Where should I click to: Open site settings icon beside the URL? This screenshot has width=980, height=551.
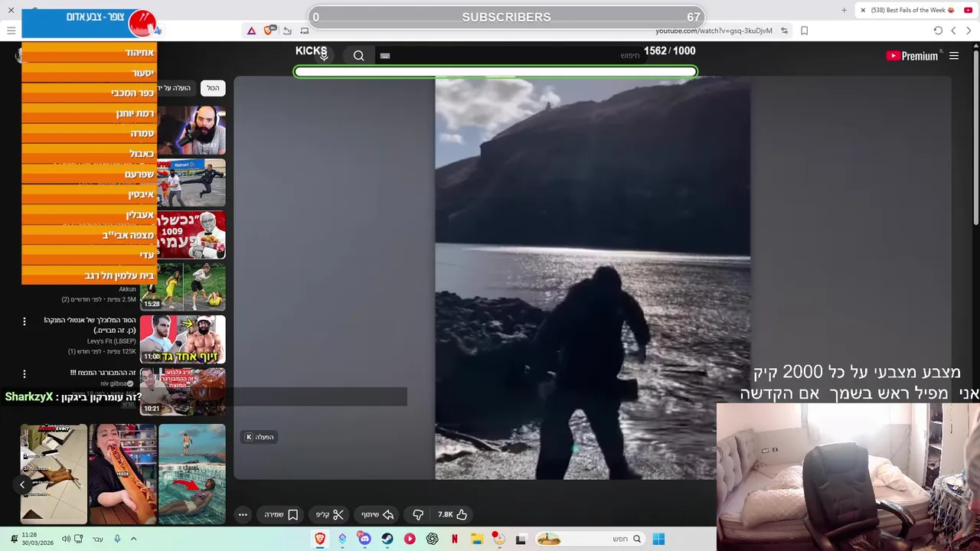pyautogui.click(x=784, y=31)
